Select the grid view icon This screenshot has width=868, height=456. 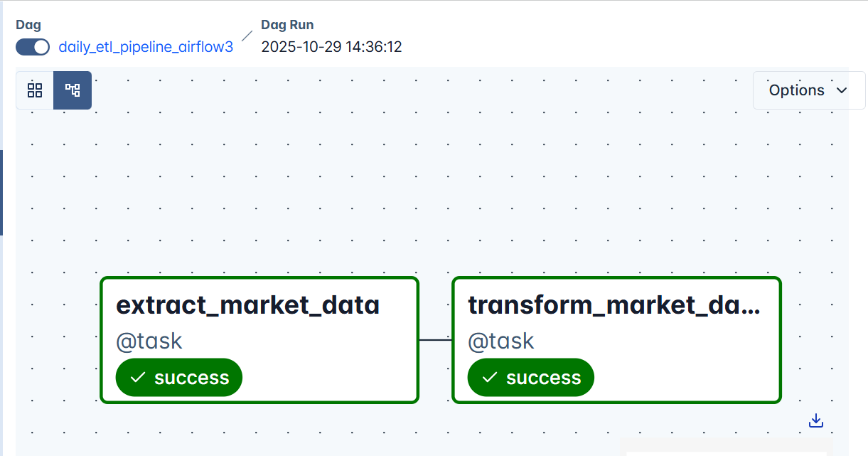pos(34,90)
